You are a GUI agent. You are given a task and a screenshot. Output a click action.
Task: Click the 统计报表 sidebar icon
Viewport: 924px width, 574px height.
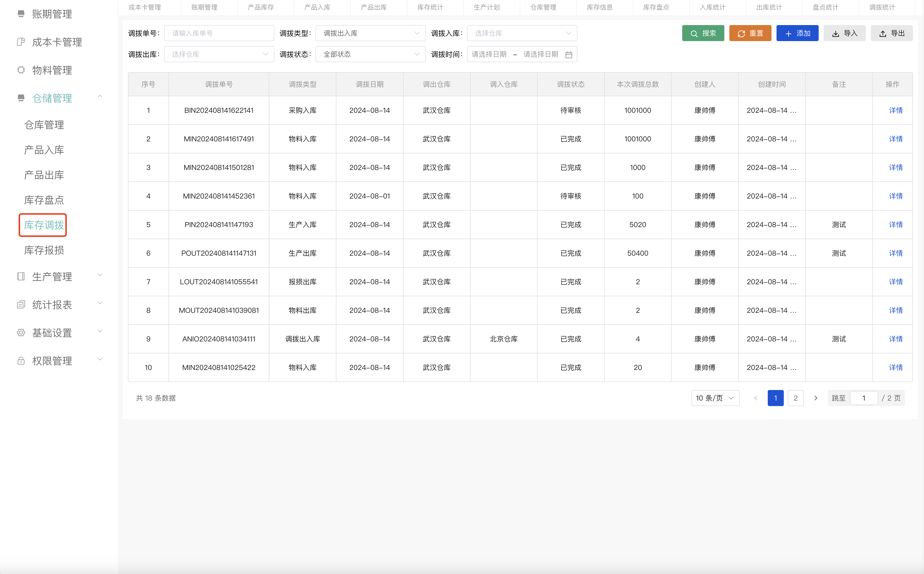coord(21,305)
